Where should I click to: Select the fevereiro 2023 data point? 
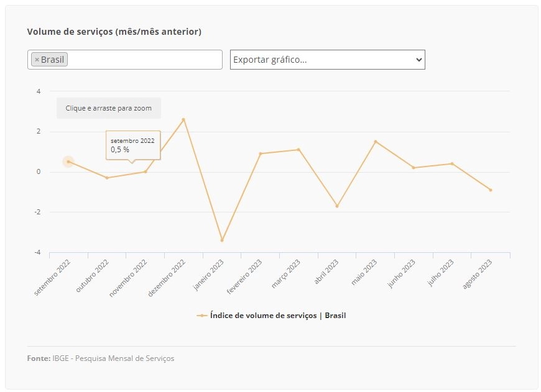261,154
